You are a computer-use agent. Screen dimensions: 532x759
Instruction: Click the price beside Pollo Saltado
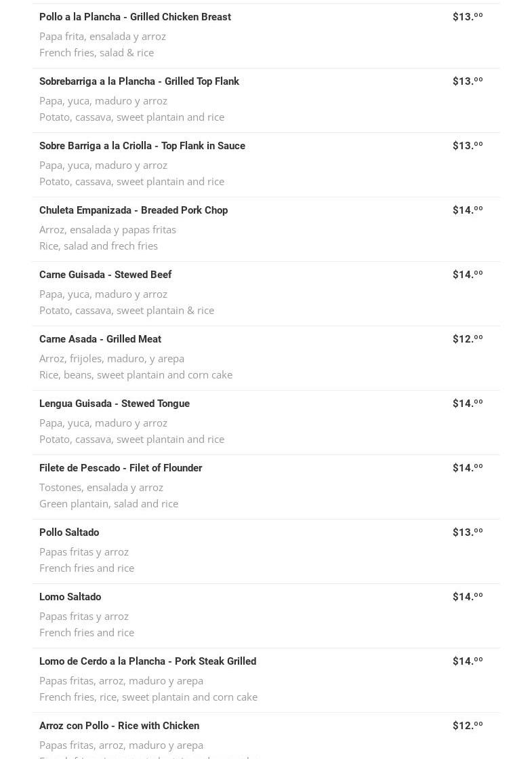[468, 532]
